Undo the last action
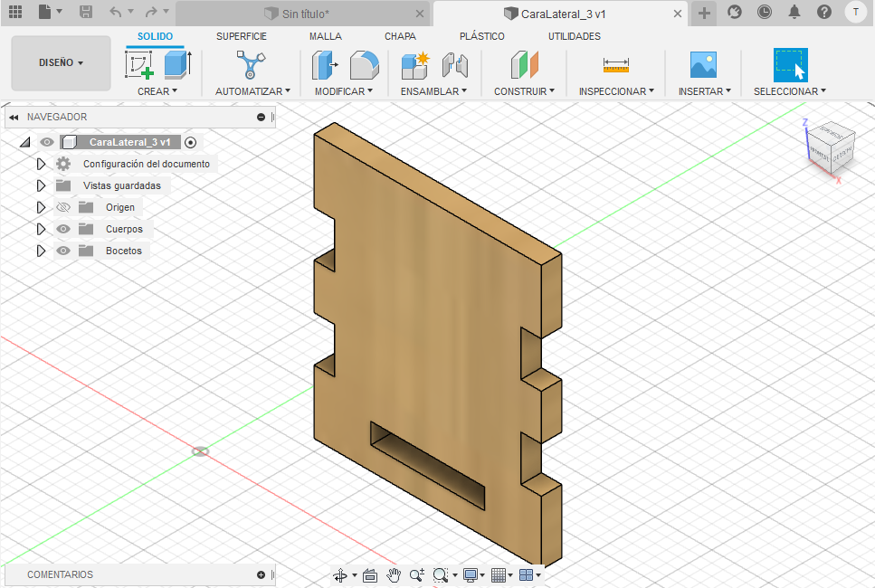The image size is (875, 588). point(116,12)
